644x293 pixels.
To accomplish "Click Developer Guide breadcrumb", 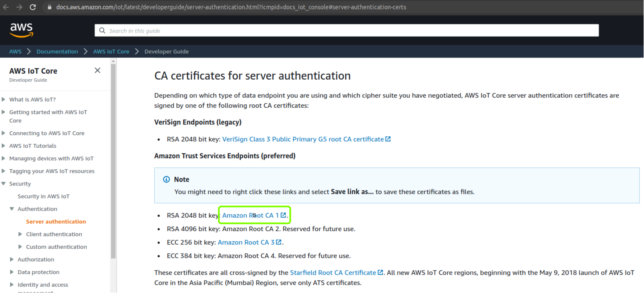I will pyautogui.click(x=166, y=51).
